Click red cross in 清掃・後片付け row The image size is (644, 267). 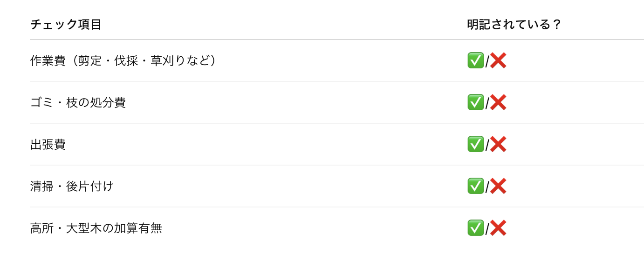point(498,186)
